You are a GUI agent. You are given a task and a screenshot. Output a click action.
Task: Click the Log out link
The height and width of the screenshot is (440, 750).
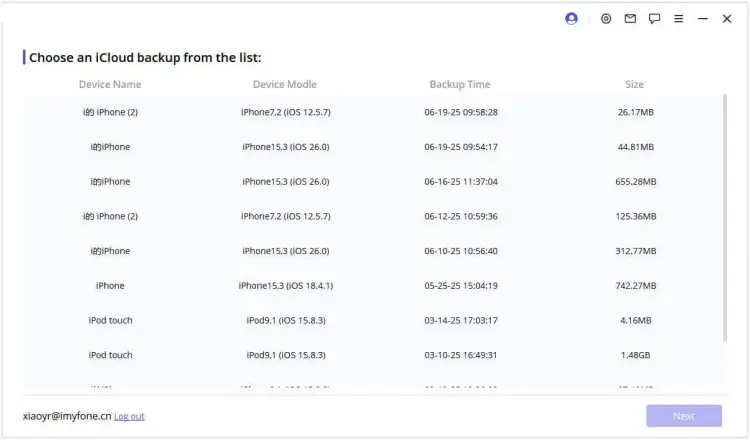129,417
